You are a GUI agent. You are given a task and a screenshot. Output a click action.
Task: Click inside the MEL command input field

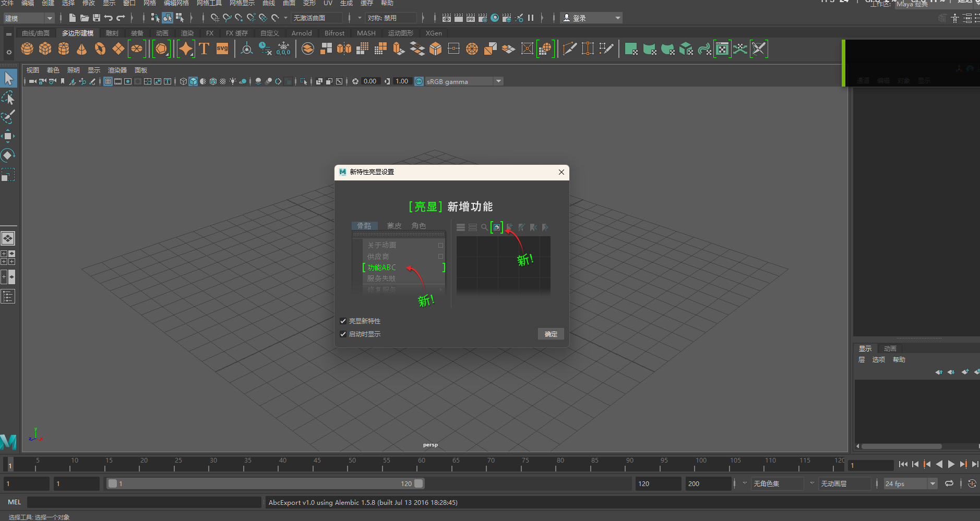pyautogui.click(x=144, y=502)
